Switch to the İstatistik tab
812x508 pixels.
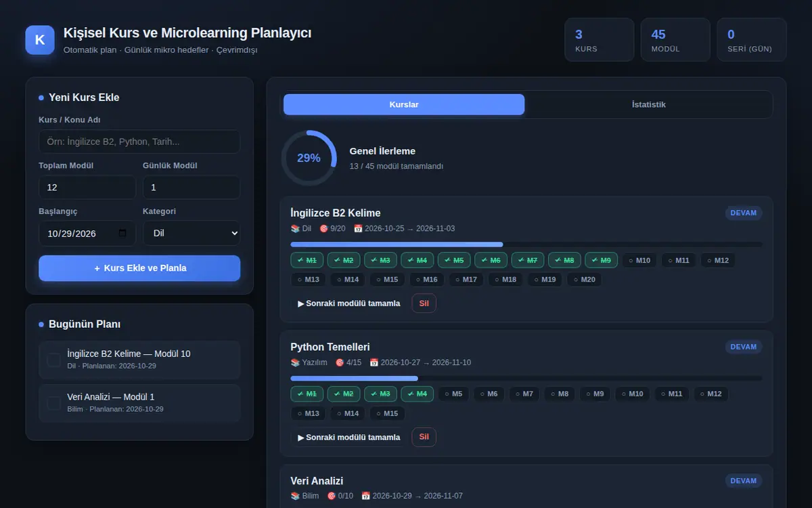click(x=648, y=104)
